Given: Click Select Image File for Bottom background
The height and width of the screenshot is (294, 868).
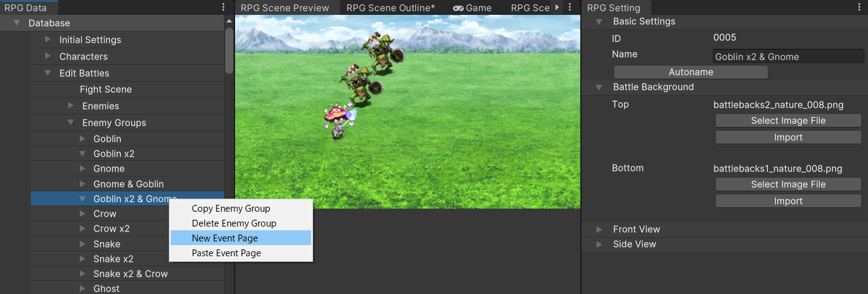Looking at the screenshot, I should tap(788, 184).
